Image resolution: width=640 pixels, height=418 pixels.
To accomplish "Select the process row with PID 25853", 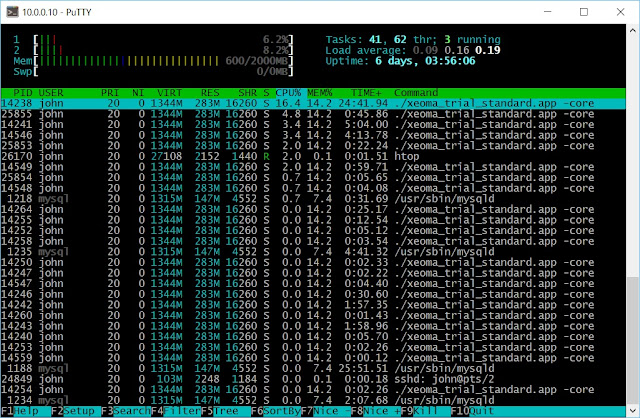I will [313, 146].
